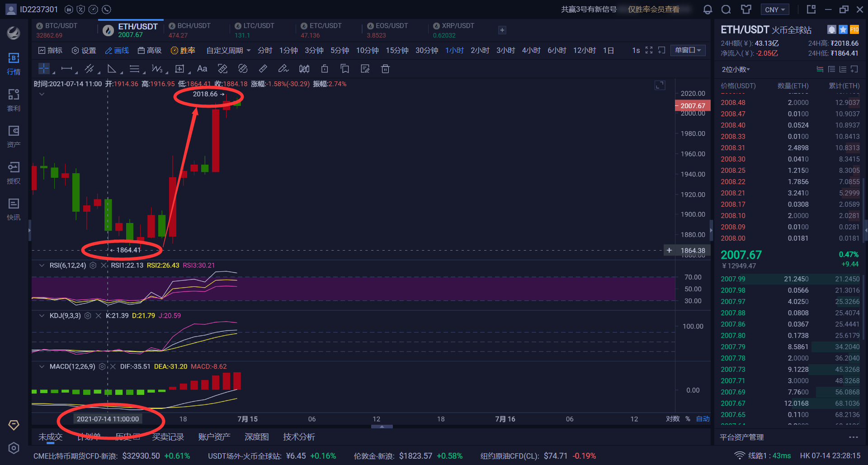Click the bookmark/copy drawings icon
This screenshot has height=465, width=868.
pos(345,69)
